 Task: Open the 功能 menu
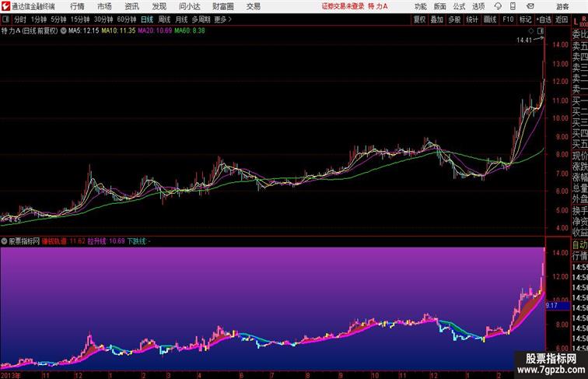point(420,6)
